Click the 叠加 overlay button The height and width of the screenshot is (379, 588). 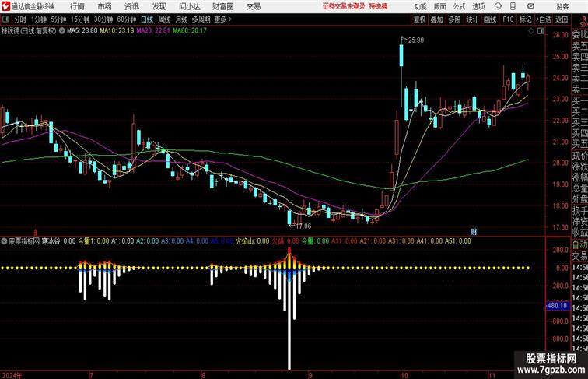[x=436, y=19]
